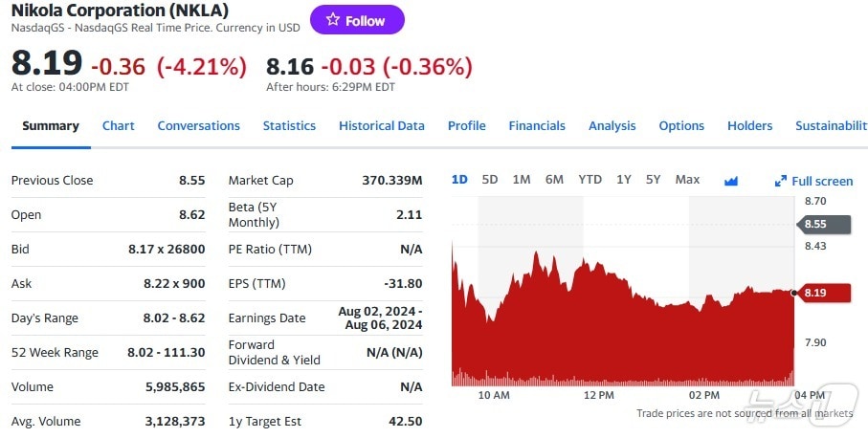Select the Analysis tab

pyautogui.click(x=612, y=125)
